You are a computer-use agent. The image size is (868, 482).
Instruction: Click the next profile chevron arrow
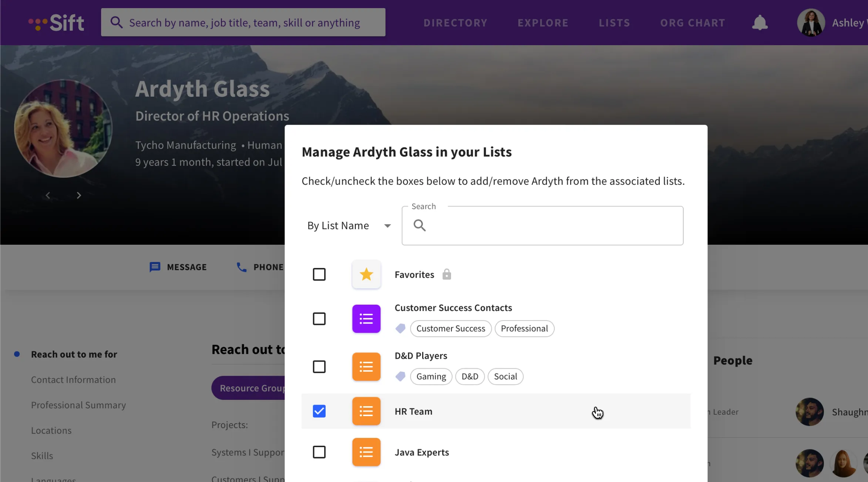click(x=79, y=195)
